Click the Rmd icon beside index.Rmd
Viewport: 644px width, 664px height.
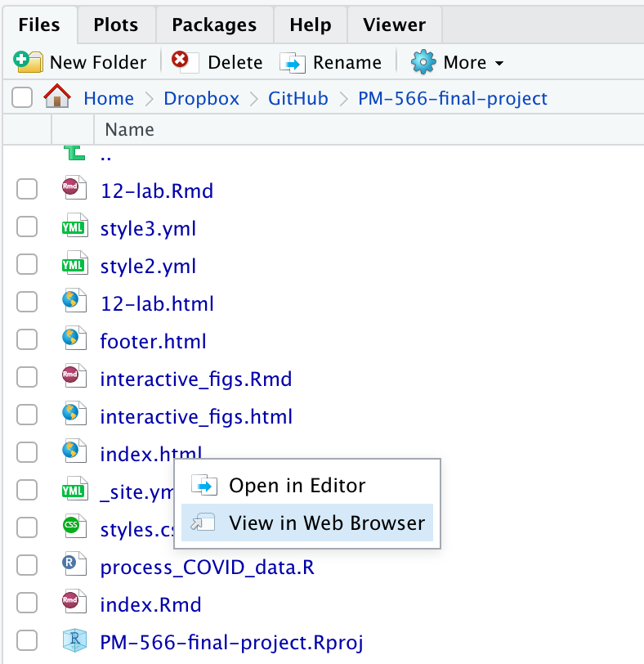[74, 602]
